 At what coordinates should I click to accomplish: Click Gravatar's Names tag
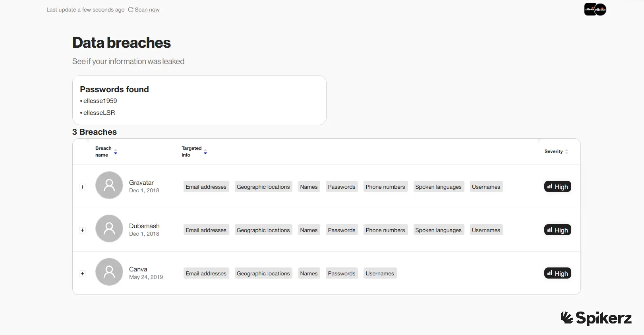[x=309, y=187]
